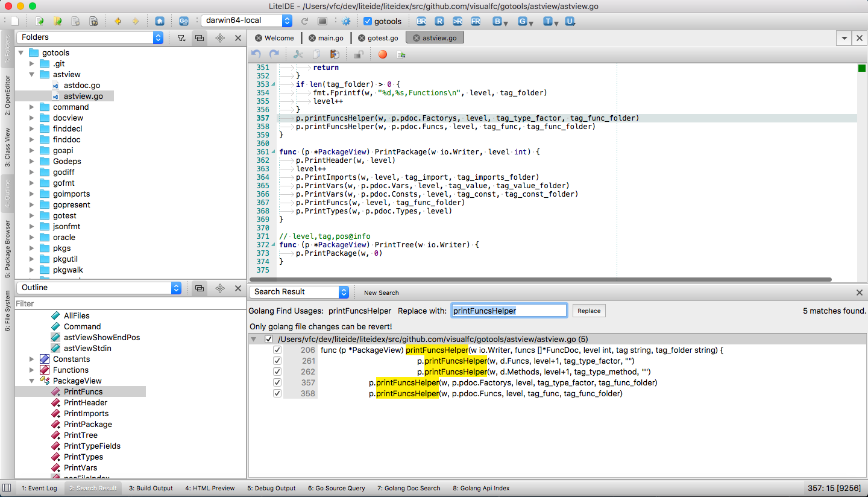Switch to the Welcome tab
868x497 pixels.
coord(274,37)
